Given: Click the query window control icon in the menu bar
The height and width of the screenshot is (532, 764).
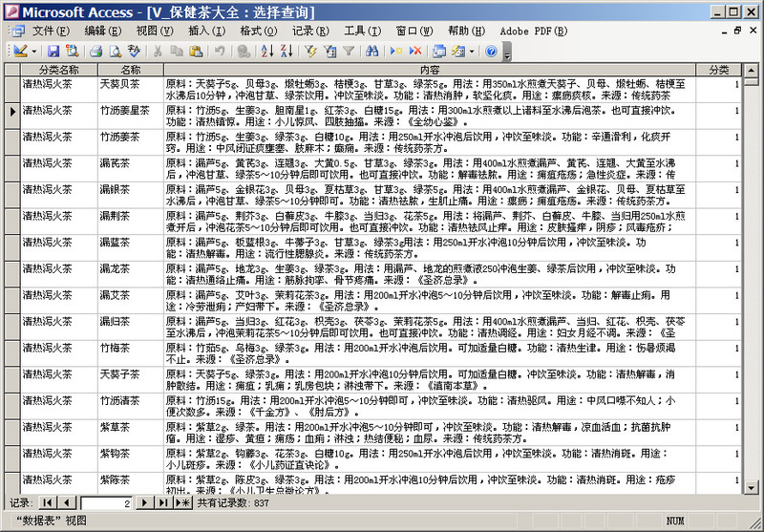Looking at the screenshot, I should 17,32.
